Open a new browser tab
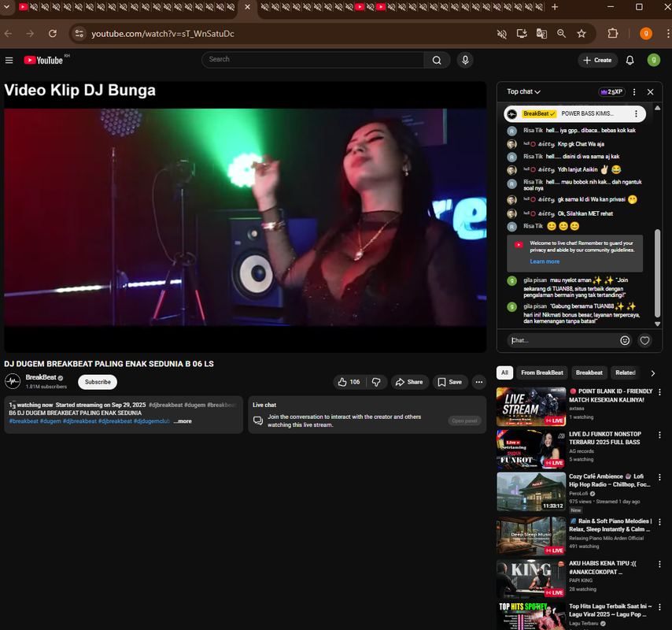 click(x=555, y=7)
